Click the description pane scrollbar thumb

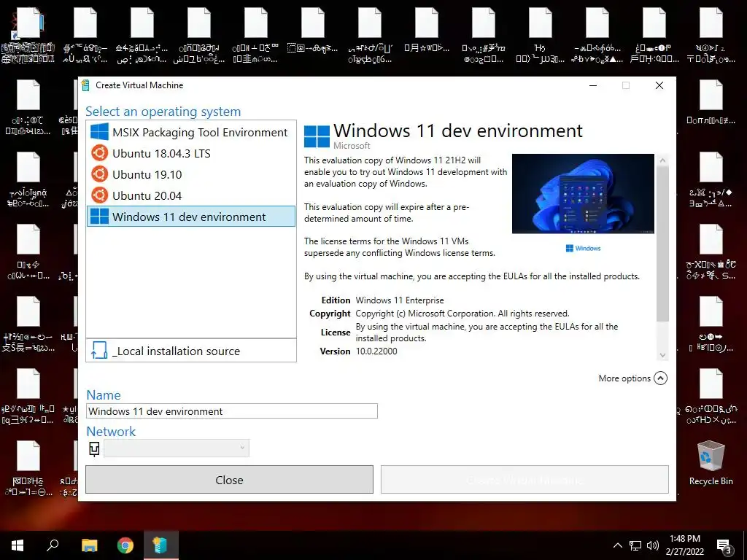coord(662,244)
